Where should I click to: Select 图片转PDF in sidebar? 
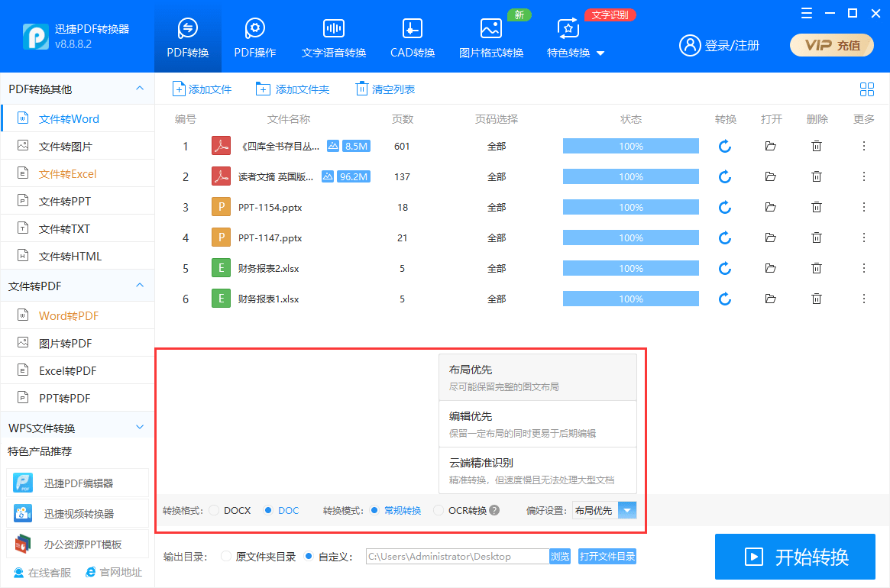pos(78,344)
